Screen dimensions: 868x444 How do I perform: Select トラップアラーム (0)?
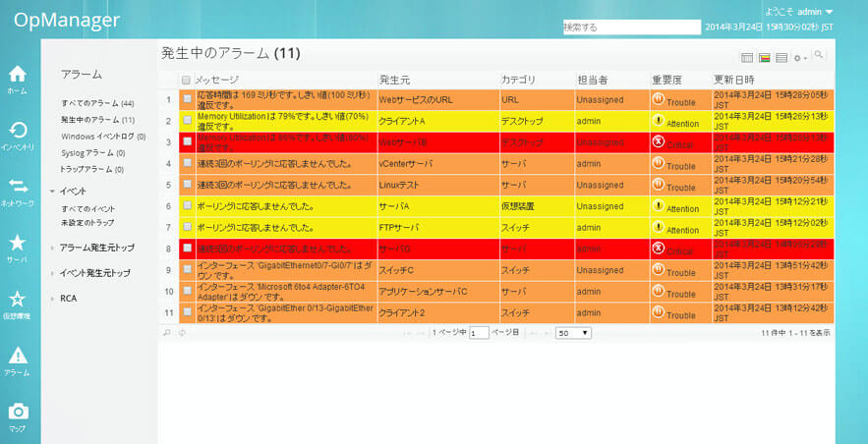tap(91, 170)
